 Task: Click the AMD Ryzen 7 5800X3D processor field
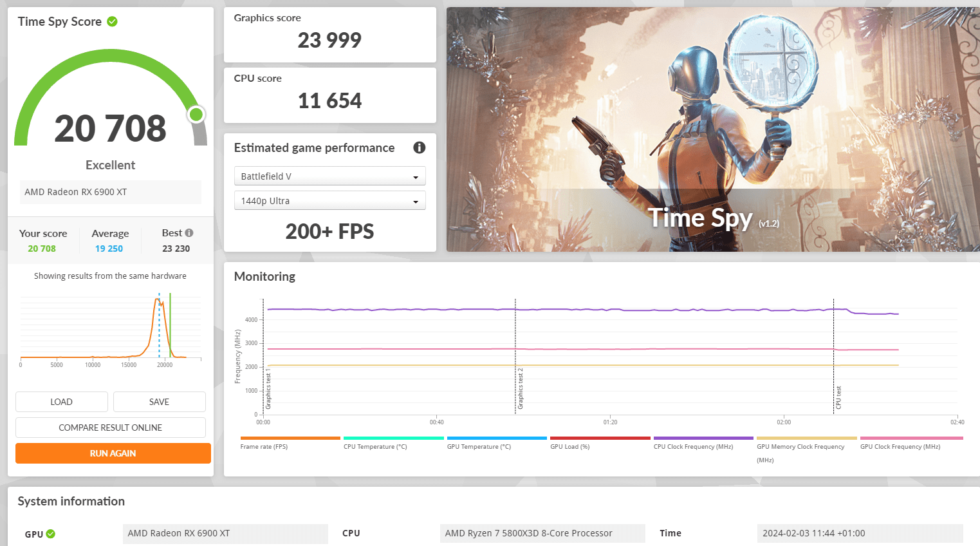(x=542, y=534)
